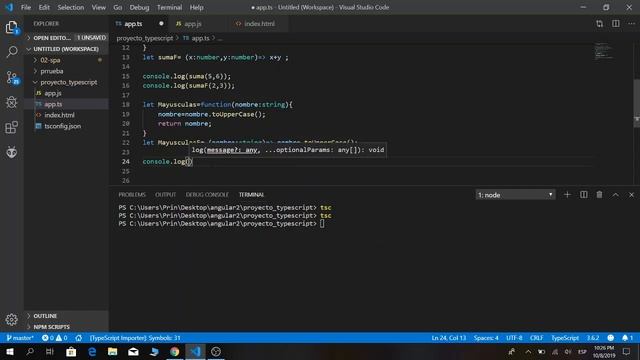Click the master branch indicator
Screen dimensions: 640x360
[20, 338]
